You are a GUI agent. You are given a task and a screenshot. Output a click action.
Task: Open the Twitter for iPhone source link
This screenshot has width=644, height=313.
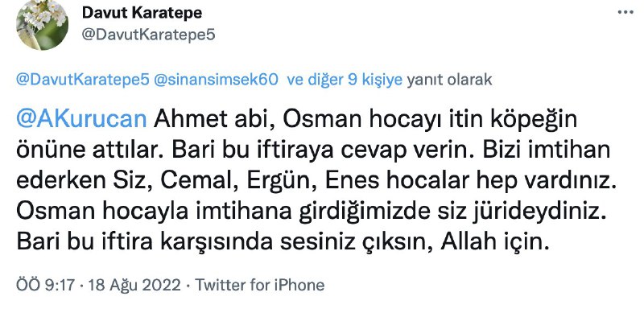(259, 285)
